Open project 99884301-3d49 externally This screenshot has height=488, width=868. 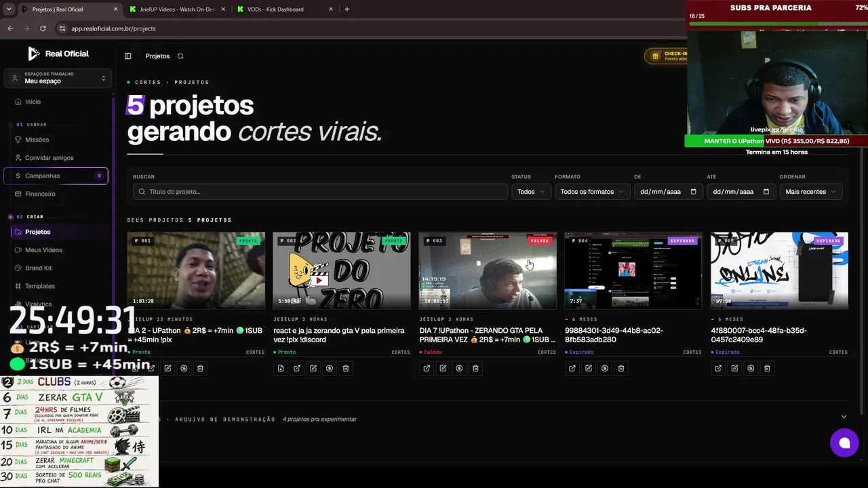point(572,368)
